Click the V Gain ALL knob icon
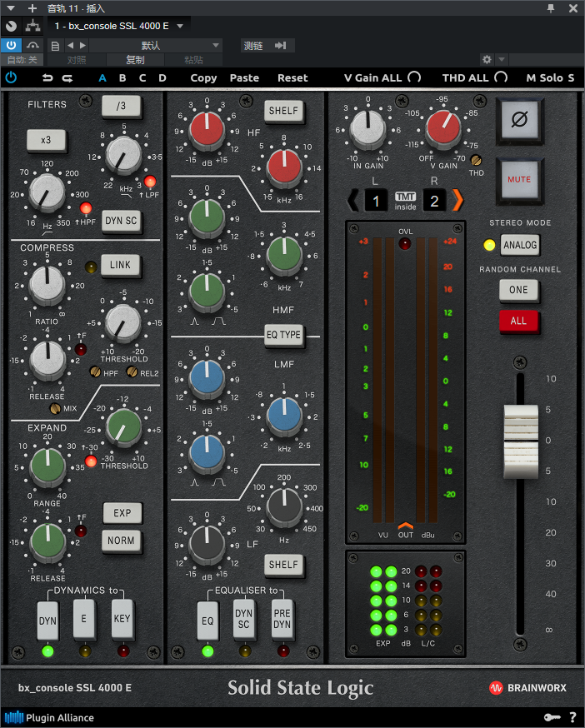 414,77
